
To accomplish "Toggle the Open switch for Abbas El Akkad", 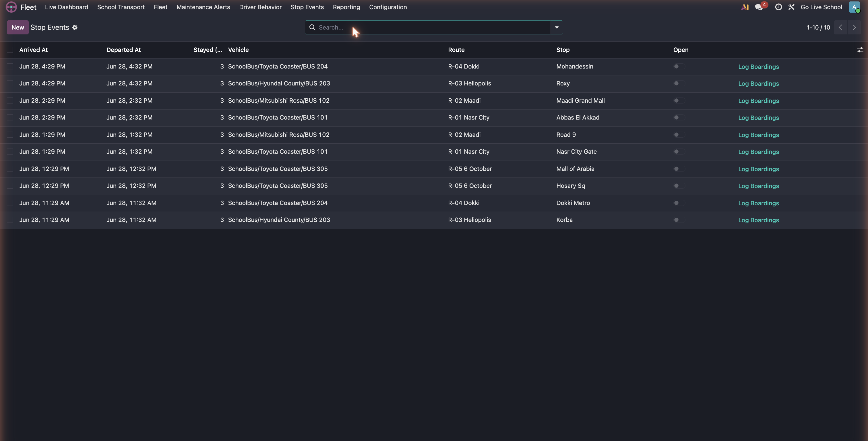I will click(x=679, y=118).
